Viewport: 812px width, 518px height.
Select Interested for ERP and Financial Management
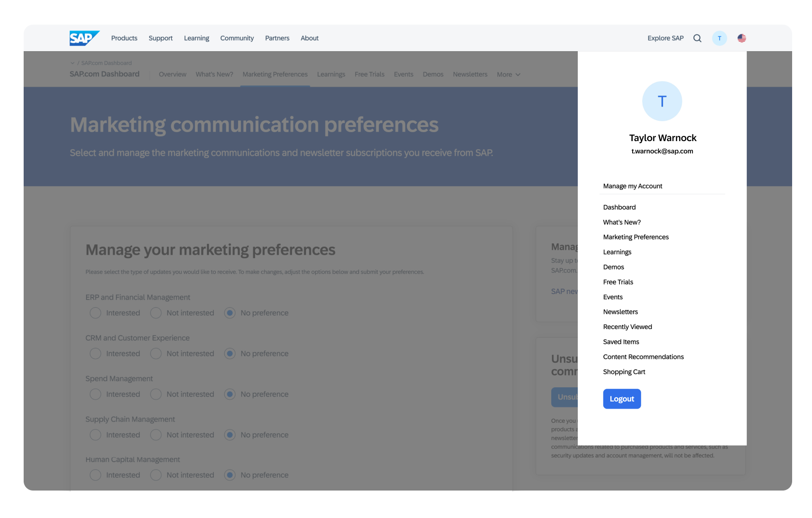[x=95, y=313]
